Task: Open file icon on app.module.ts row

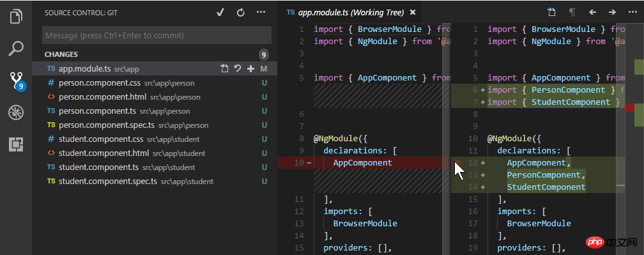Action: pos(224,68)
